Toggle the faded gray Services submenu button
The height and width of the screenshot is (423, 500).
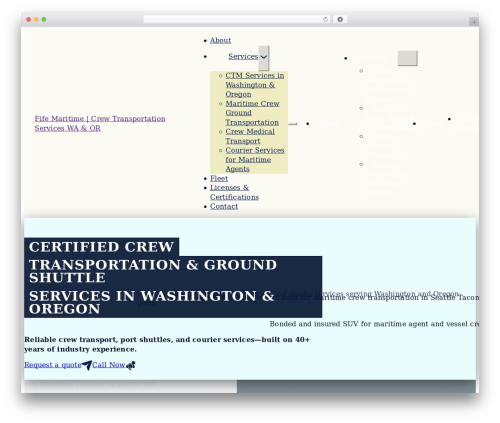[x=407, y=58]
